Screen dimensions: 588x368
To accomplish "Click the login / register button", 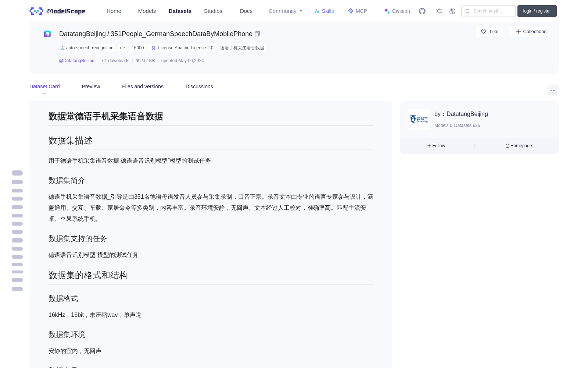I will click(537, 11).
